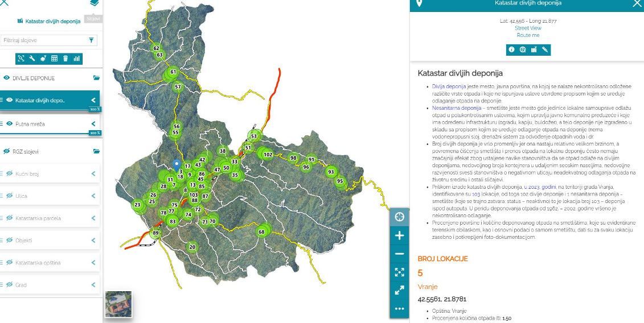Click the info icon in details panel
Screen dimensions: 644x323
click(x=511, y=49)
